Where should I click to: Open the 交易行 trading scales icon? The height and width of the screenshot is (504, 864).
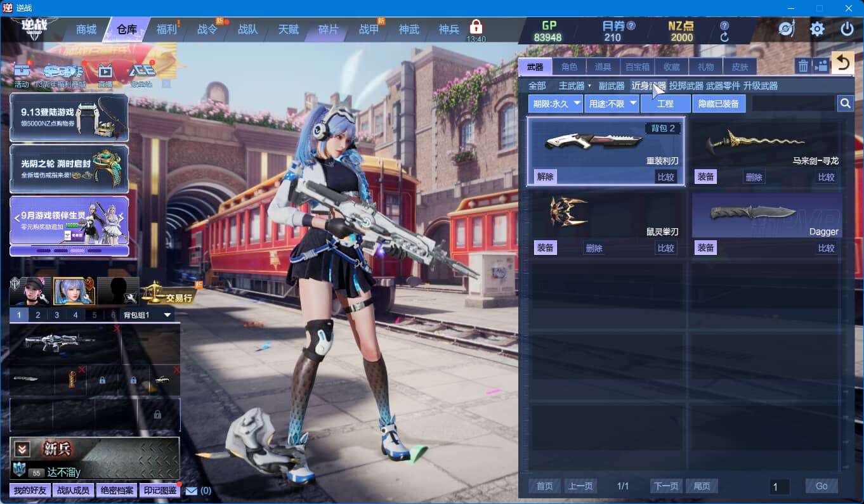point(171,293)
